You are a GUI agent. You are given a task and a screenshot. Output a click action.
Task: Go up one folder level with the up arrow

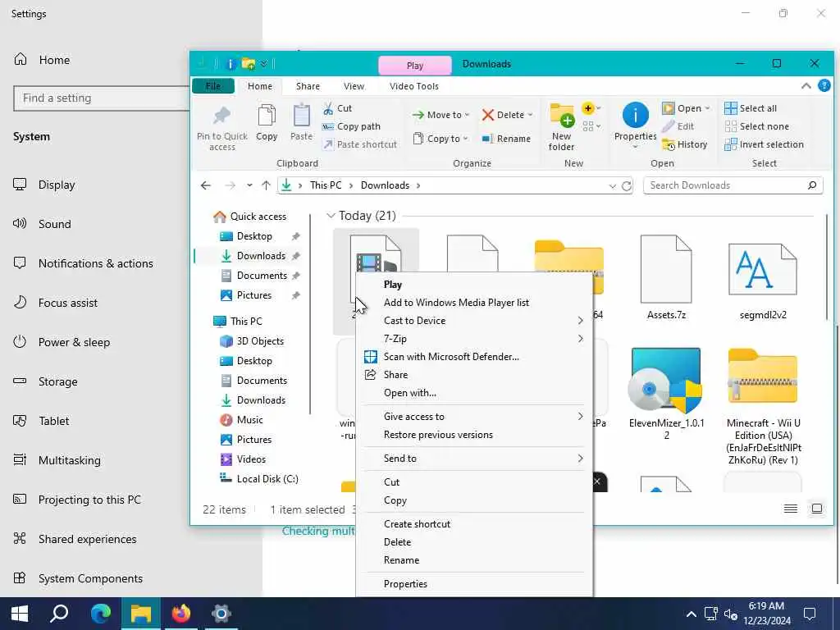(x=266, y=185)
